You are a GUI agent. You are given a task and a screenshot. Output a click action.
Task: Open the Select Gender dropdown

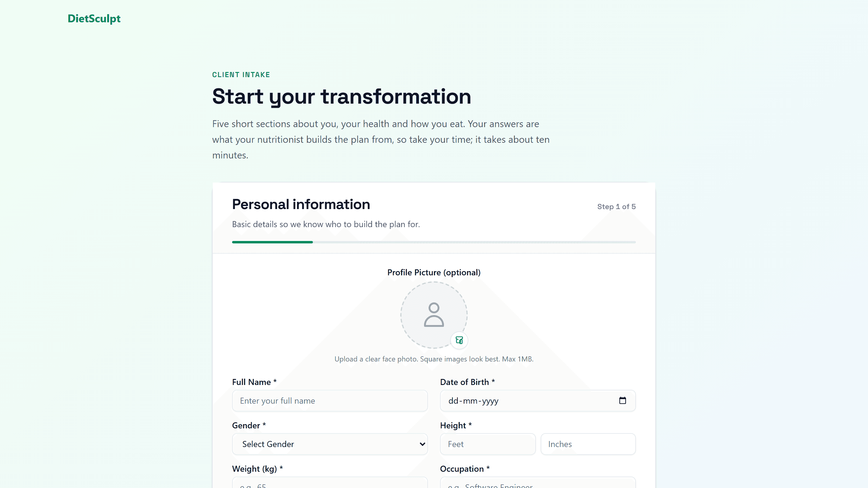(330, 444)
